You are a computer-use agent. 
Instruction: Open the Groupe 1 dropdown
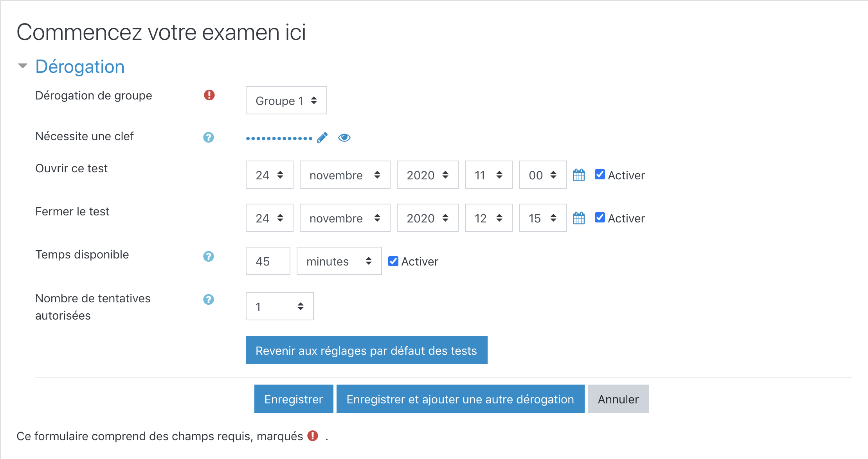[x=286, y=101]
